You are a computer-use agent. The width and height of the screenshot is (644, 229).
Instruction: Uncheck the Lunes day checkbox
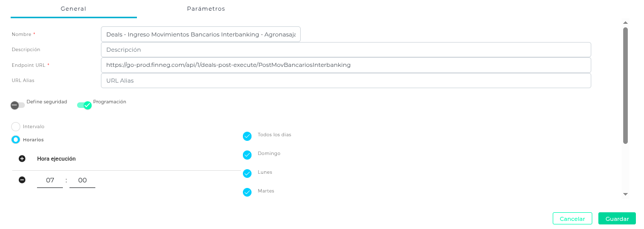[247, 173]
